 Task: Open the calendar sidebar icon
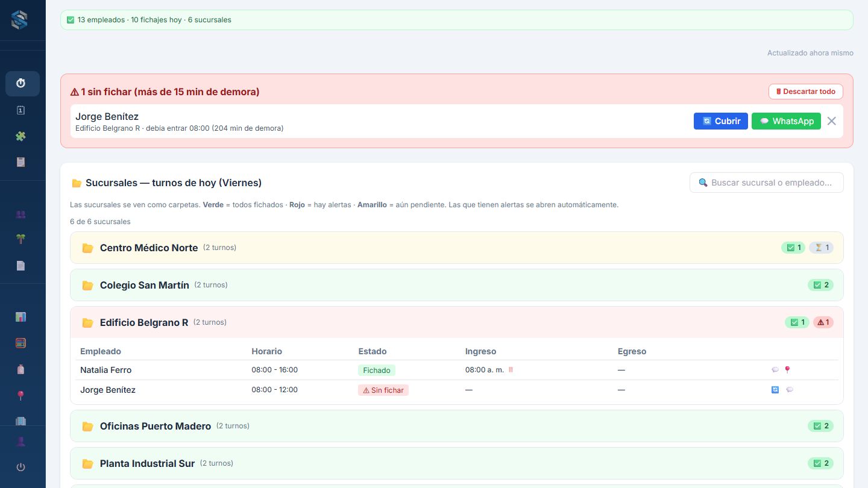click(20, 110)
